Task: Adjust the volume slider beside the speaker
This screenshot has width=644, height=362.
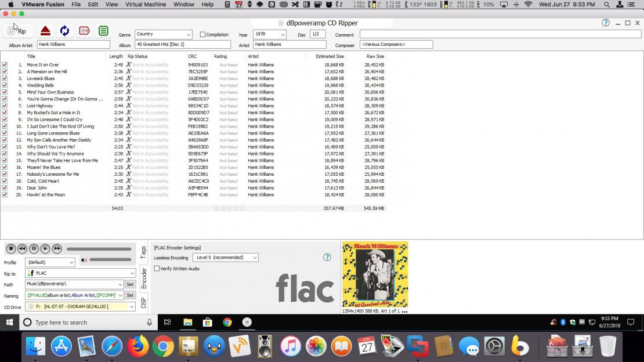Action: point(110,259)
